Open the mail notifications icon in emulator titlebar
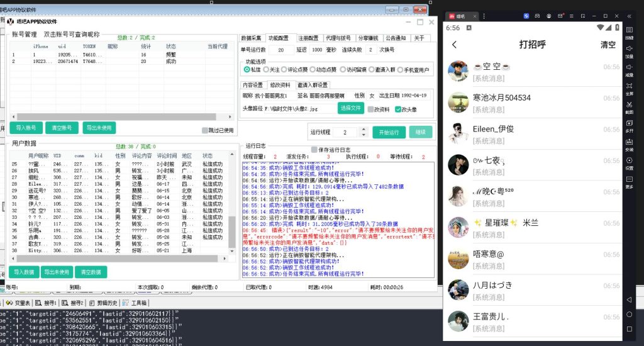 pos(560,16)
